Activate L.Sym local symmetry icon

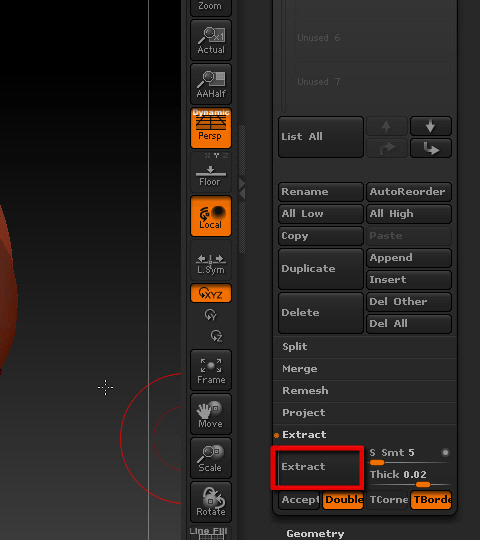tap(211, 260)
